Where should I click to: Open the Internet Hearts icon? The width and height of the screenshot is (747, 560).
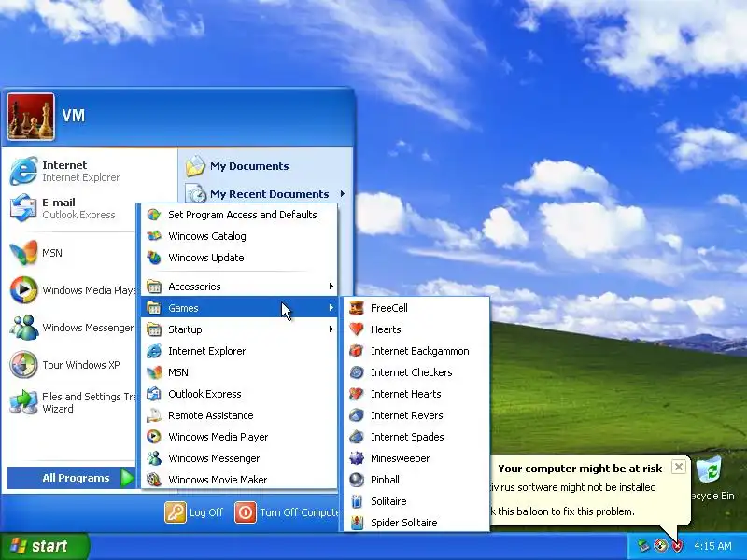coord(357,394)
